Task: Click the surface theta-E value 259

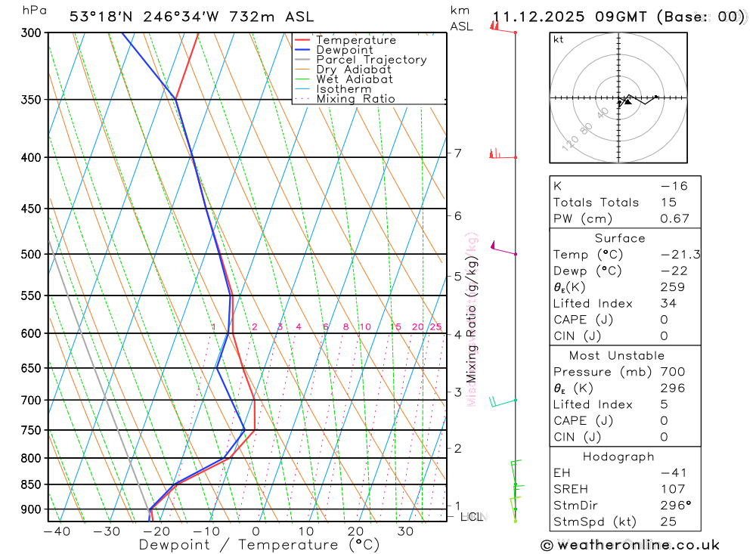Action: click(673, 287)
